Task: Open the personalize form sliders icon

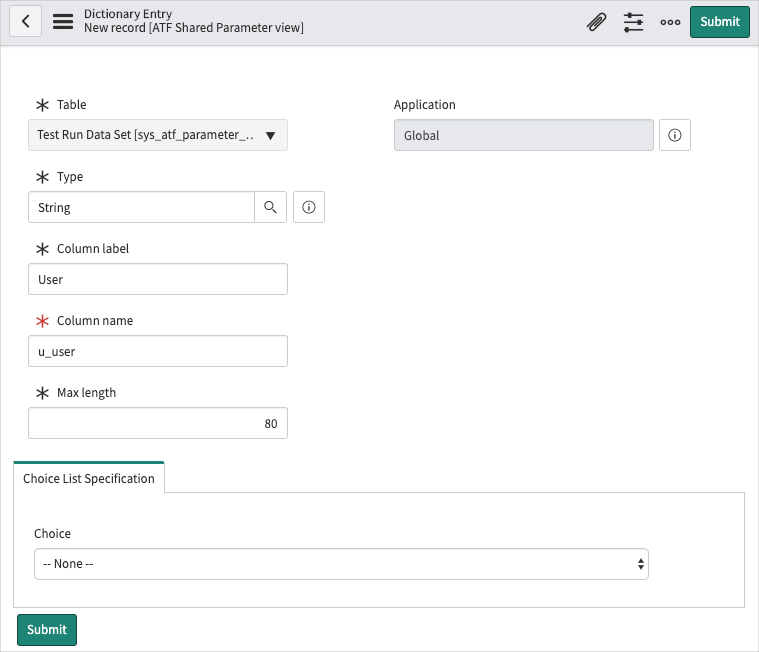Action: pos(633,22)
